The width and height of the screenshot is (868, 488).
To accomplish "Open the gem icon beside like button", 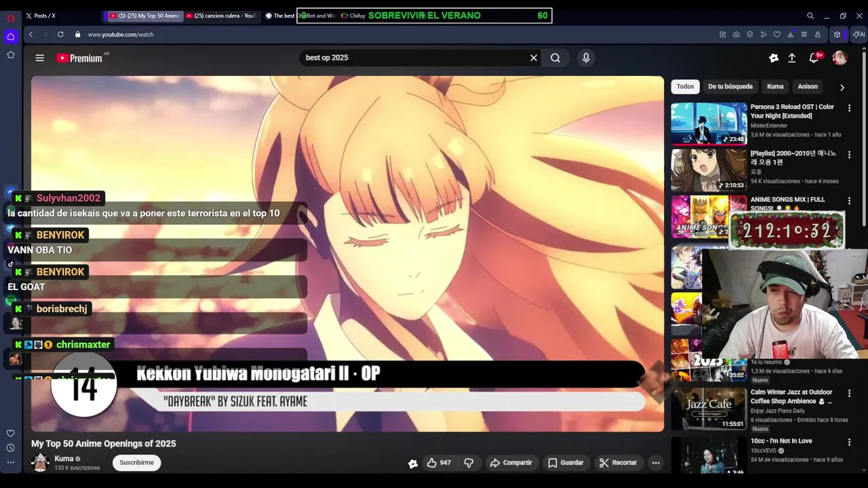I will pos(413,464).
